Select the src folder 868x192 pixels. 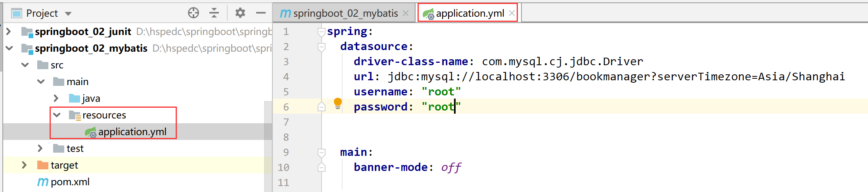[57, 65]
